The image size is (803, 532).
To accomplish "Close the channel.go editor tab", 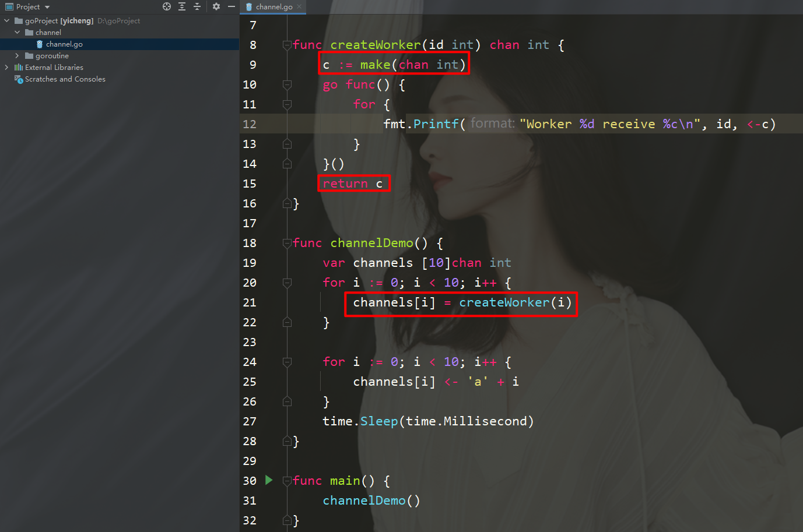I will coord(299,6).
